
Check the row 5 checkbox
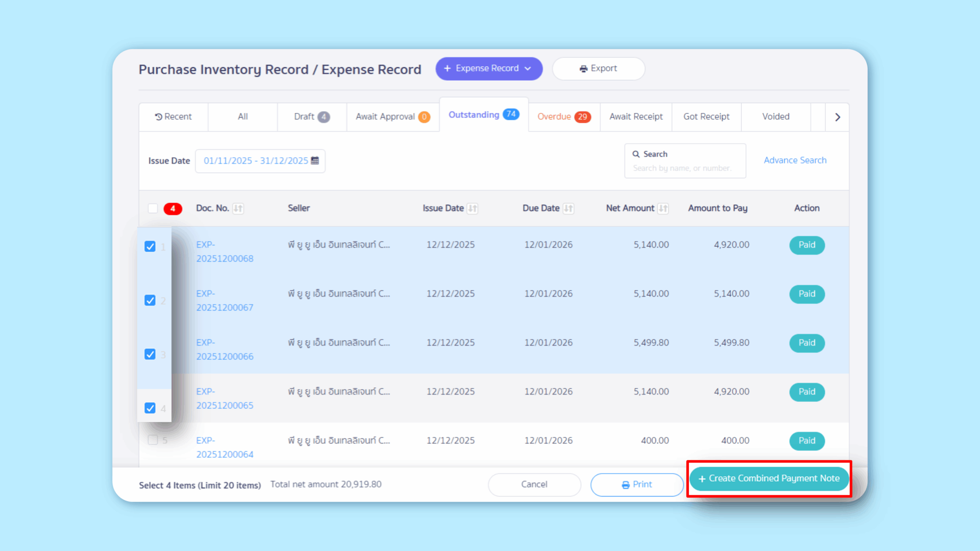click(153, 440)
